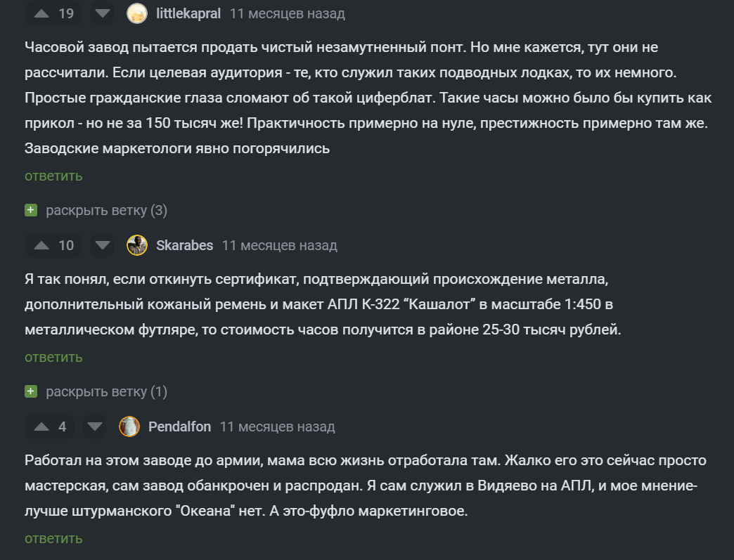Downvote Pendalfon's comment

[94, 426]
